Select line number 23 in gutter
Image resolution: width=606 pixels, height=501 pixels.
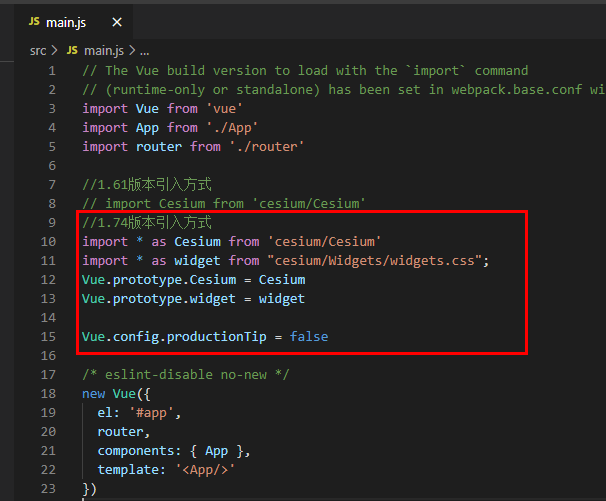click(48, 489)
